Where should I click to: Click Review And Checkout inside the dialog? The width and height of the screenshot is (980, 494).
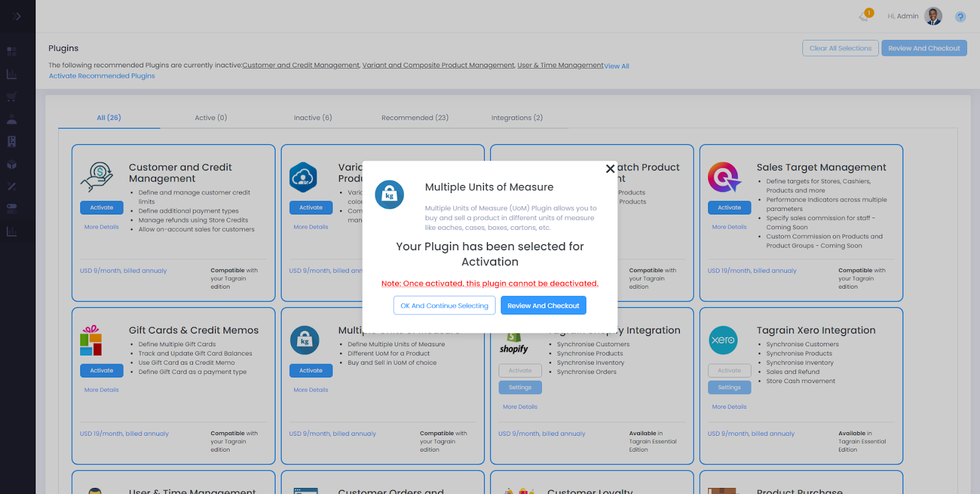[x=543, y=306]
